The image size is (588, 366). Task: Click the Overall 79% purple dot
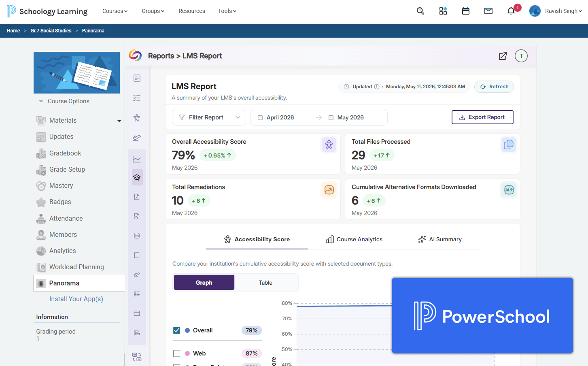coord(187,330)
